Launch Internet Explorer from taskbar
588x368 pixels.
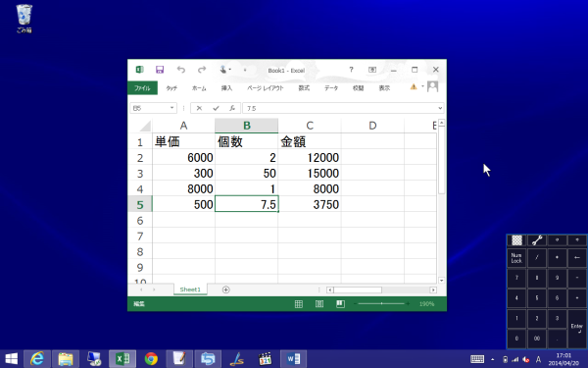37,359
